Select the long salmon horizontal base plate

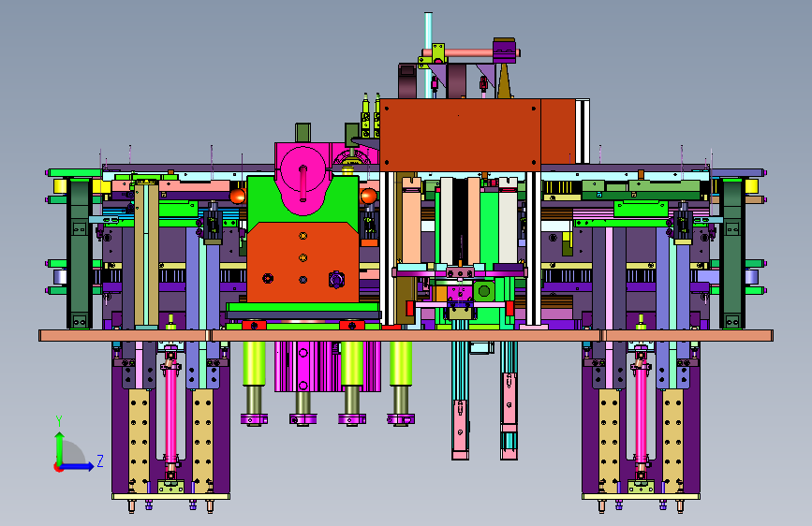point(406,335)
